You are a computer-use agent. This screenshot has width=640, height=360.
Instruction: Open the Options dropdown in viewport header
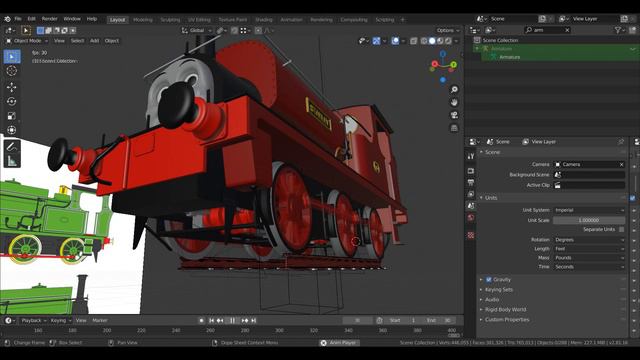tap(448, 31)
